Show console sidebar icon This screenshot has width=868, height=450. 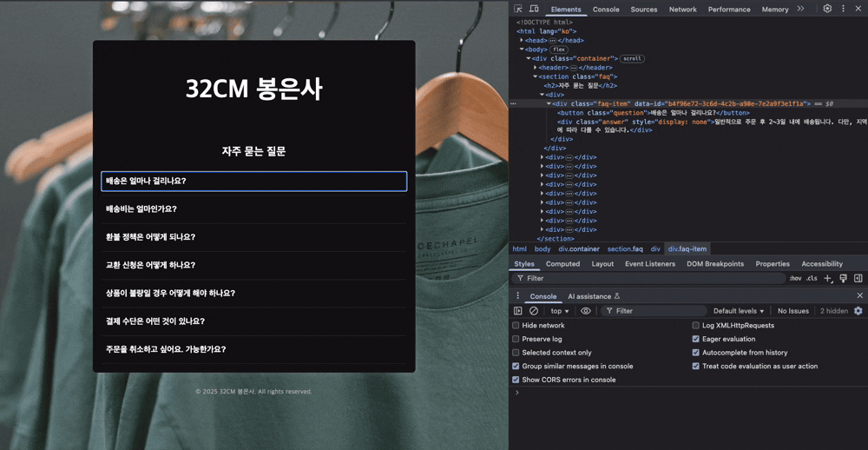pos(517,311)
